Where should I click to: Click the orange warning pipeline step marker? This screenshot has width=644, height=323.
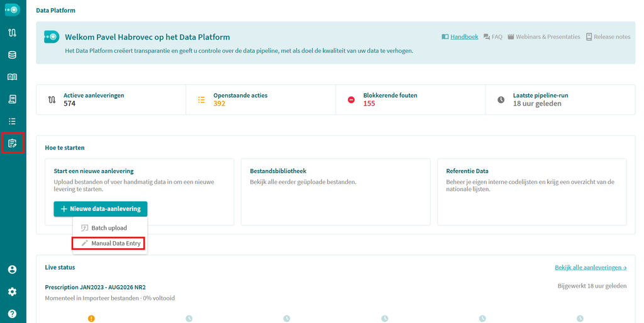(91, 319)
